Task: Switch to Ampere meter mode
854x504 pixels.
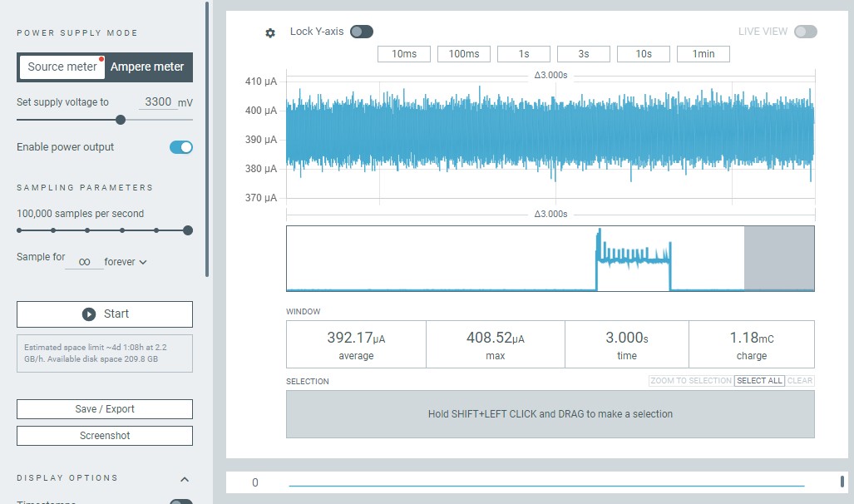Action: click(148, 67)
